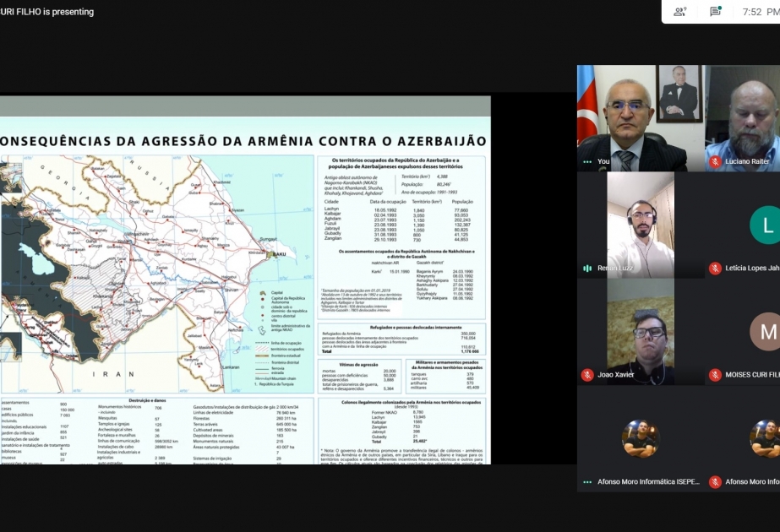Viewport: 780px width, 532px height.
Task: Select Renan Luzz's video tile
Action: coord(641,225)
